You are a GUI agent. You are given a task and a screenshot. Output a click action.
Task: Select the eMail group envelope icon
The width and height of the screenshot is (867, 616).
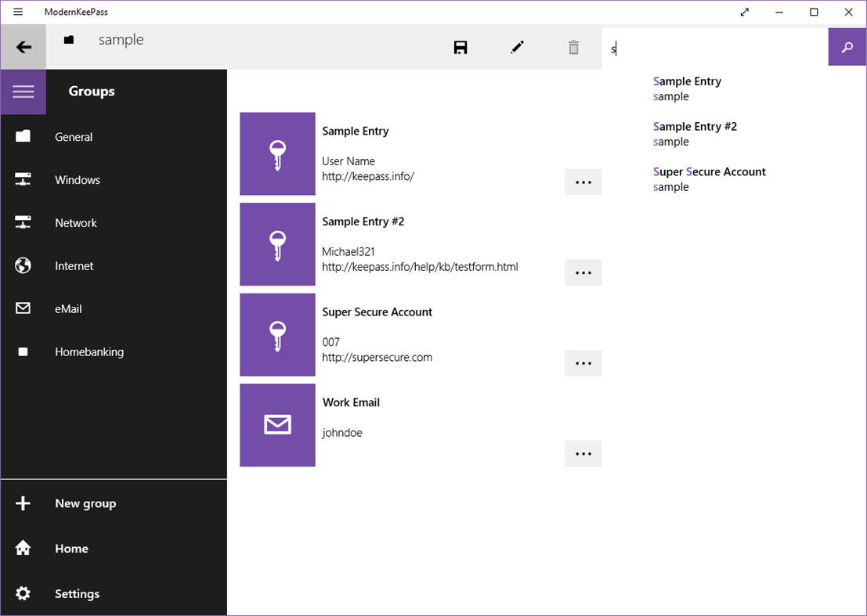23,308
